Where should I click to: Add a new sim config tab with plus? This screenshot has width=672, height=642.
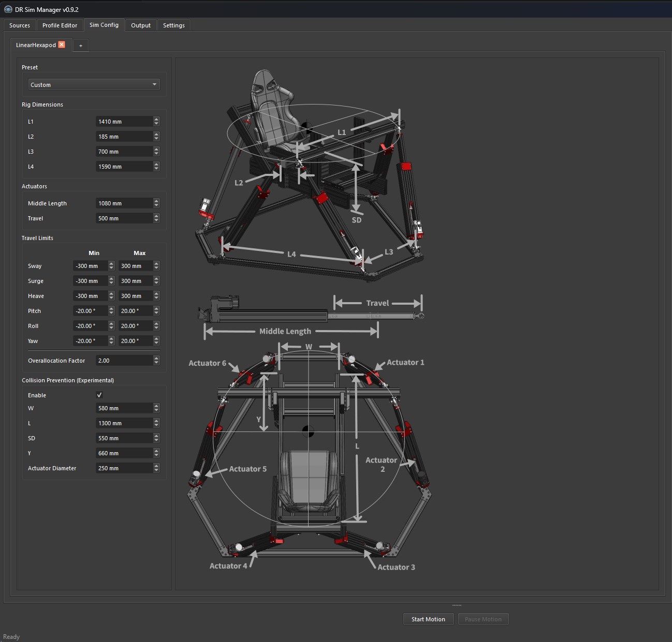pos(81,46)
